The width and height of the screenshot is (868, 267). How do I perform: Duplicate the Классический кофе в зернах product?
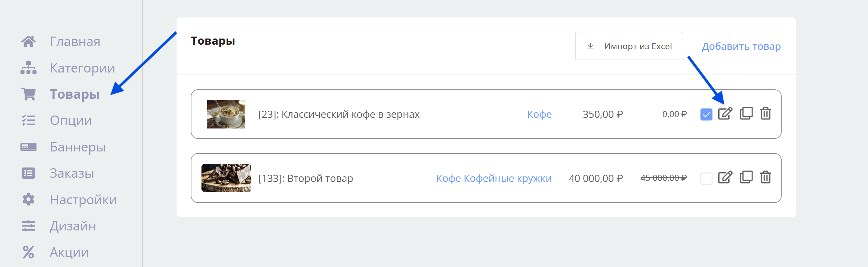pyautogui.click(x=746, y=114)
